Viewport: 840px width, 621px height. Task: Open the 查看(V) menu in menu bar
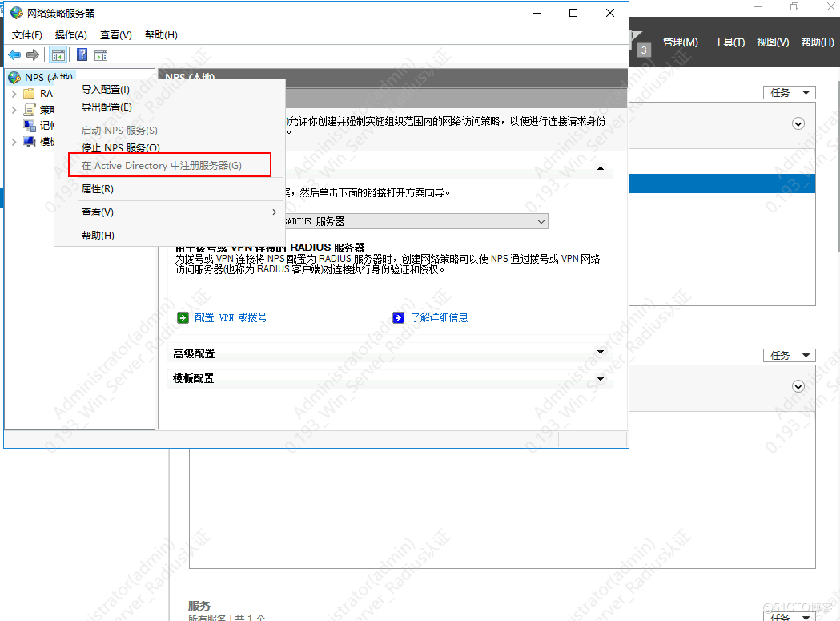116,35
